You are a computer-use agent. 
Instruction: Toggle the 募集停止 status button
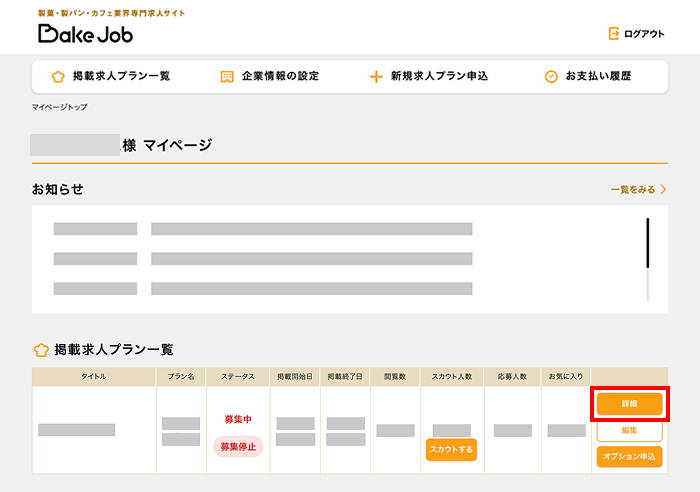click(x=238, y=446)
